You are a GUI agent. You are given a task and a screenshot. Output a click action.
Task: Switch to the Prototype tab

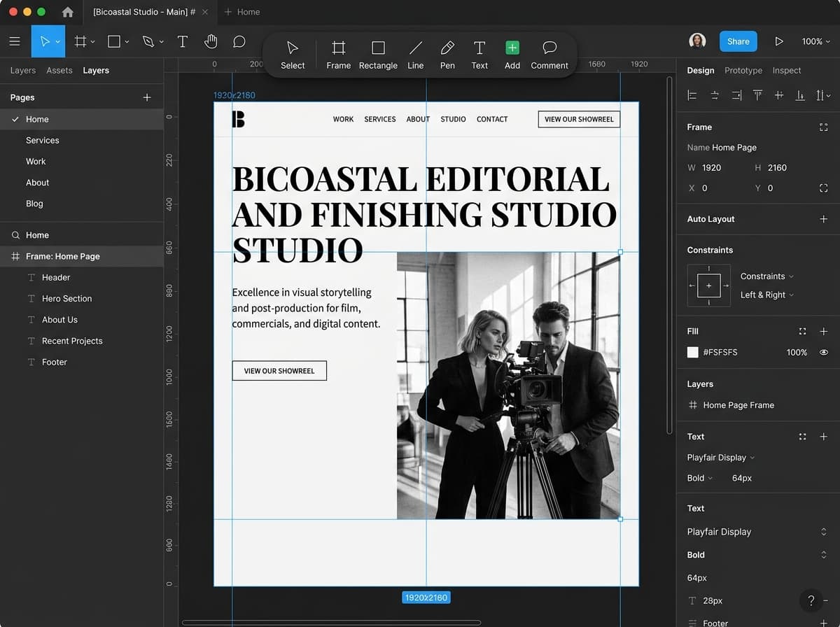coord(743,70)
